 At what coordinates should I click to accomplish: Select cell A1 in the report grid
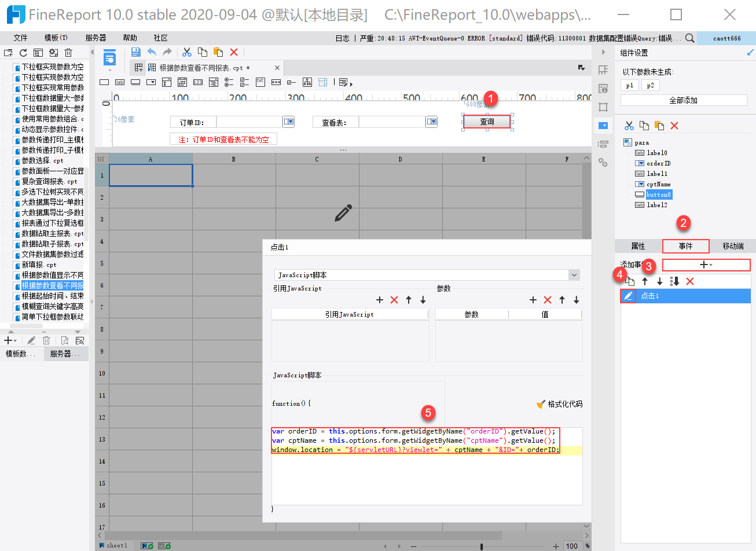151,175
